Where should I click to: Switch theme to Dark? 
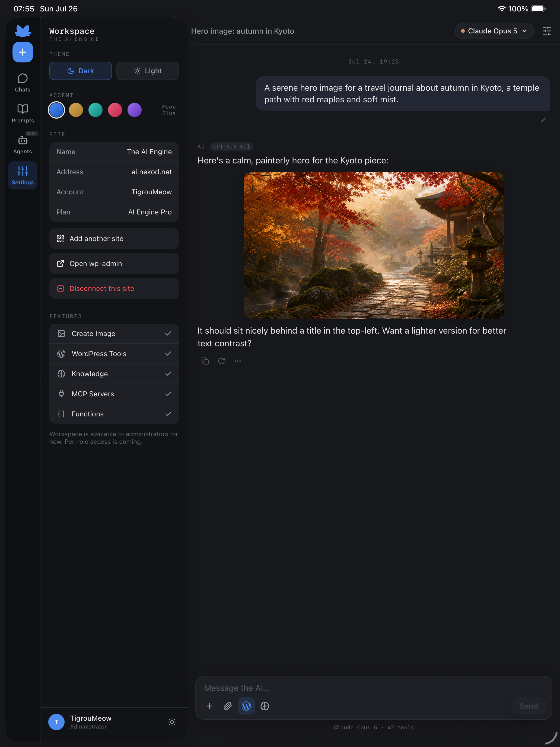[x=81, y=71]
